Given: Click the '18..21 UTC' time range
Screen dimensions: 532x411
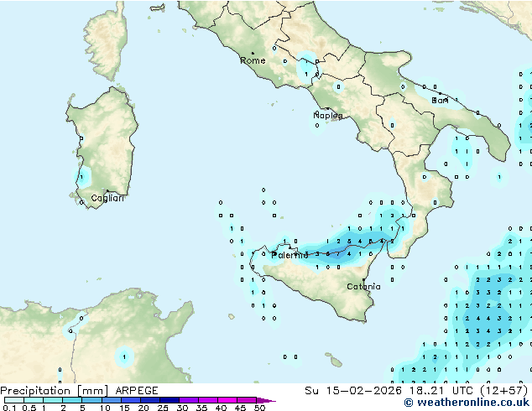Looking at the screenshot, I should click(x=441, y=391).
